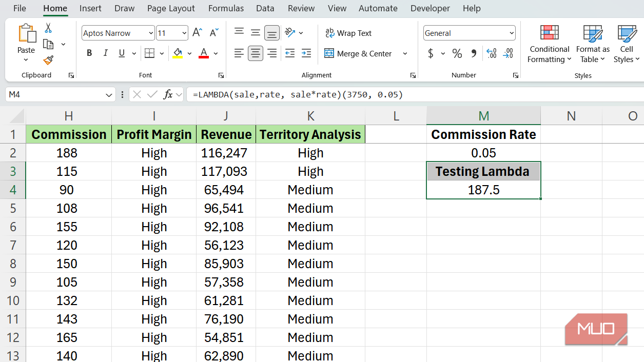Activate the Format Painter brush
This screenshot has width=644, height=362.
48,61
